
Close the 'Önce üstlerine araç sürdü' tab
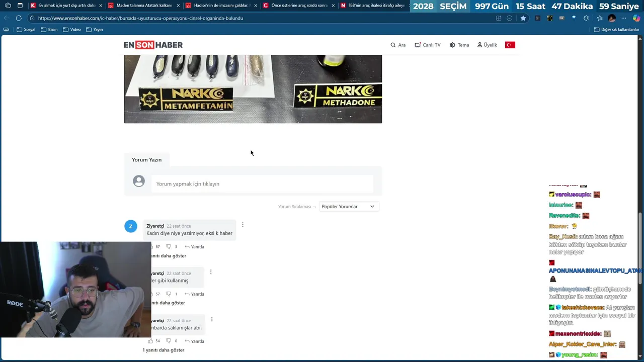[333, 6]
